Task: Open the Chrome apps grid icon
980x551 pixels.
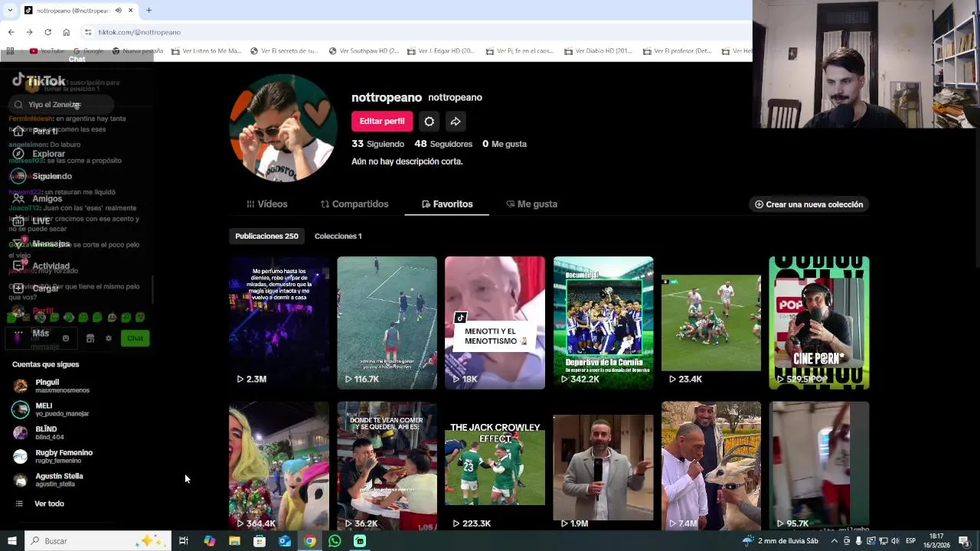Action: tap(11, 51)
